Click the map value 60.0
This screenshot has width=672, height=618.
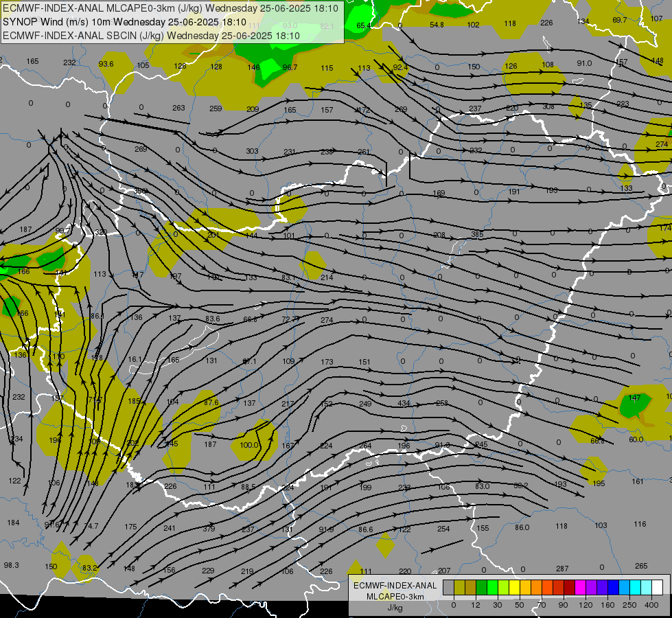636,439
